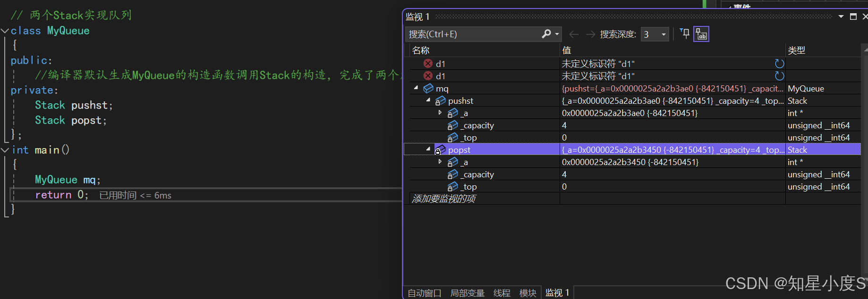
Task: Click the mq object cube icon
Action: click(428, 89)
